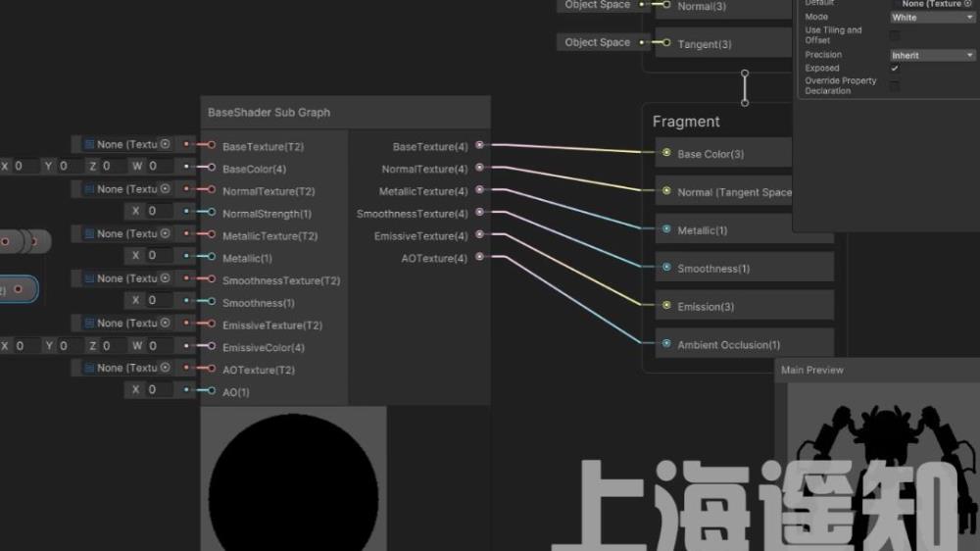Click the Fragment block header

(686, 122)
